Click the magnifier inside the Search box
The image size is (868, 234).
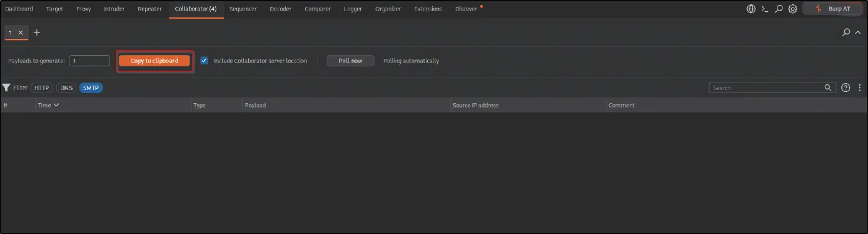tap(828, 88)
